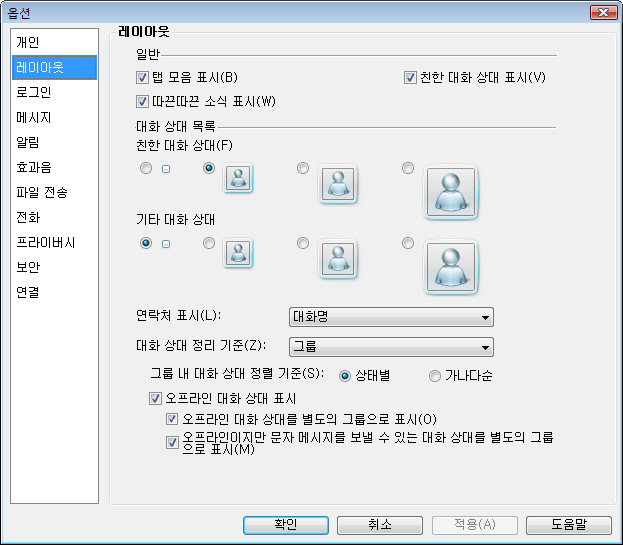This screenshot has height=545, width=623.
Task: Choose the small picture radio for 기타 대화 상대
Action: point(209,243)
